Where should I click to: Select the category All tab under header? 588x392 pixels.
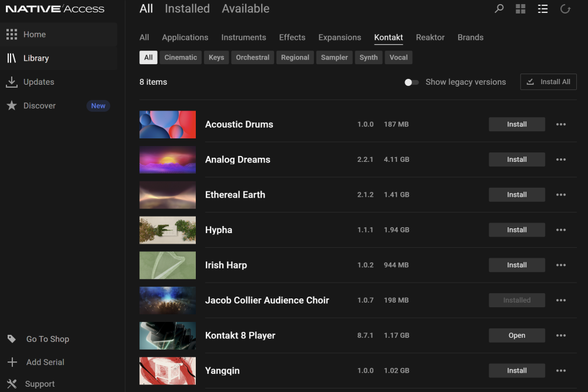145,38
